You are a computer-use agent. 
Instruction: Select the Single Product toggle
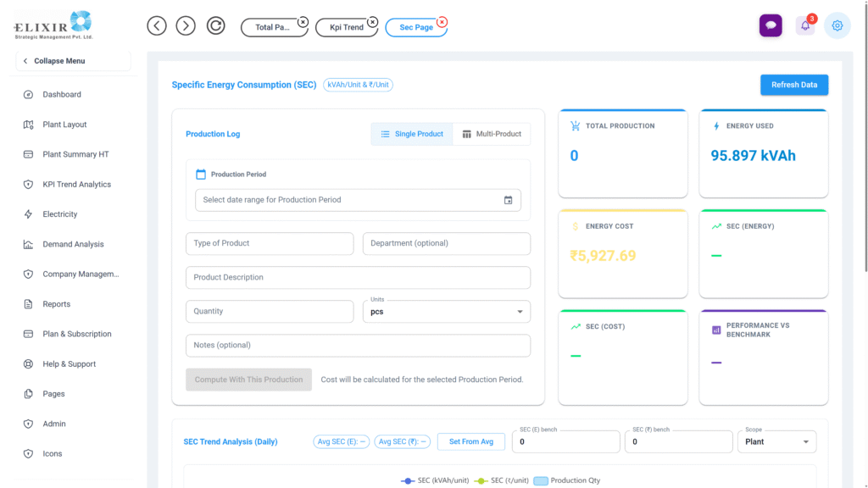click(411, 134)
